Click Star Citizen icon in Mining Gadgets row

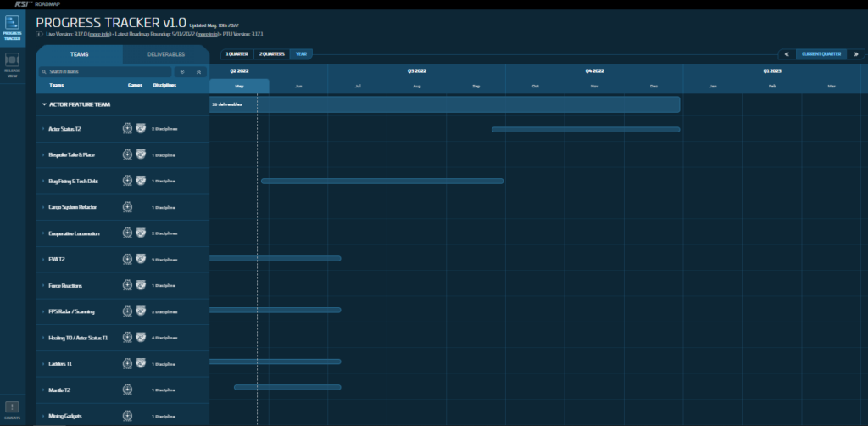coord(127,416)
